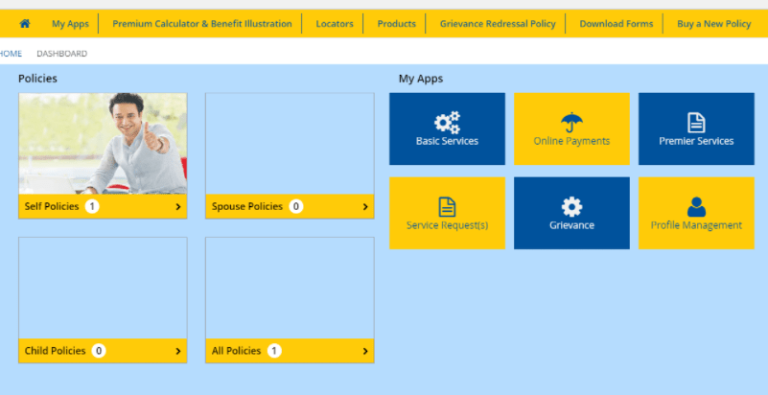Viewport: 768px width, 395px height.
Task: Click the All Policies label
Action: point(236,351)
